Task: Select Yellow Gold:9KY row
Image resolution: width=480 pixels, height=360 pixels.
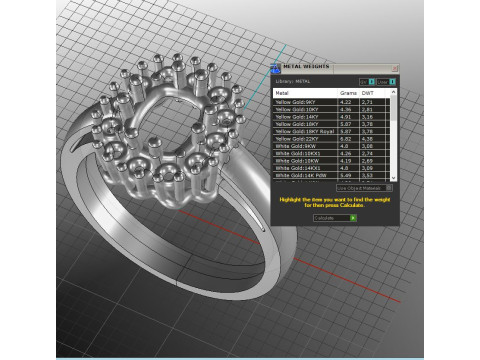Action: tap(331, 102)
